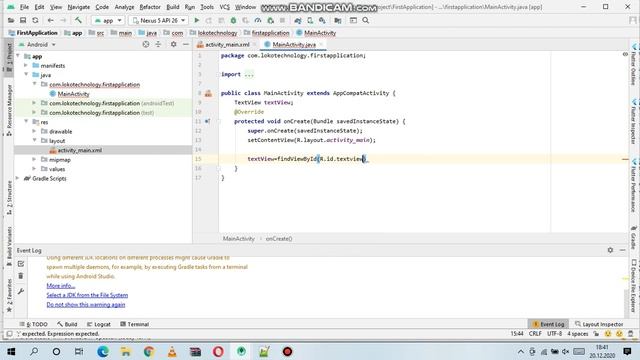The height and width of the screenshot is (360, 640).
Task: Hide the Project panel with minus icon
Action: (186, 44)
